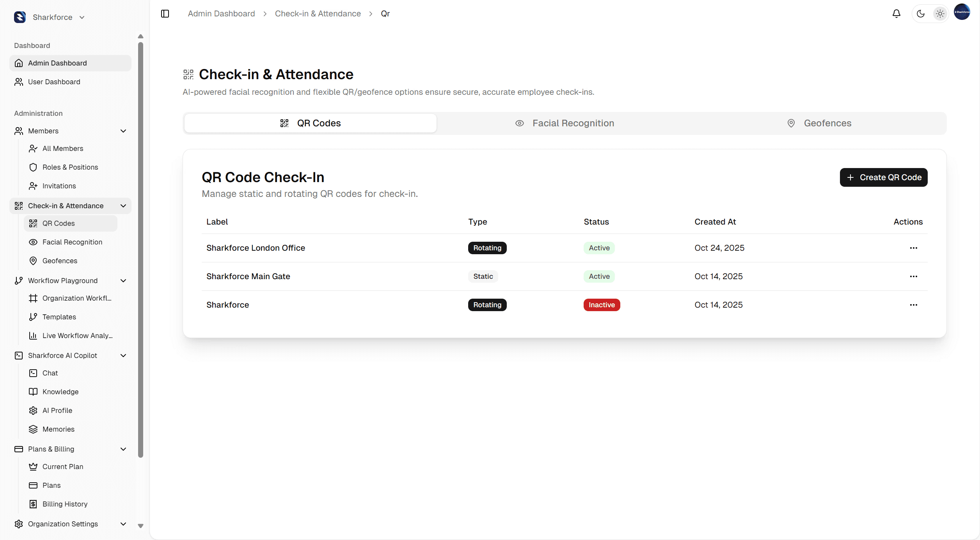Open Live Workflow Analytics chart icon
The image size is (980, 540).
[x=33, y=335]
